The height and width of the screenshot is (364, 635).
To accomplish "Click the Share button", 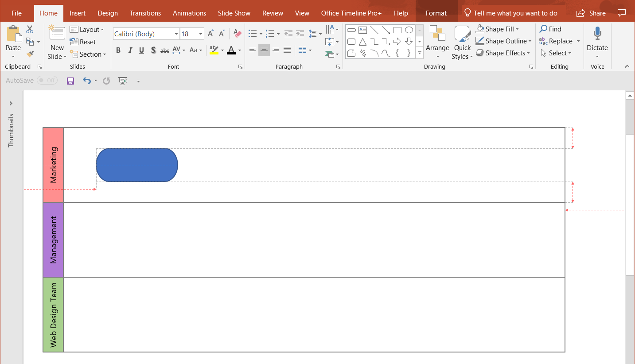I will coord(591,13).
